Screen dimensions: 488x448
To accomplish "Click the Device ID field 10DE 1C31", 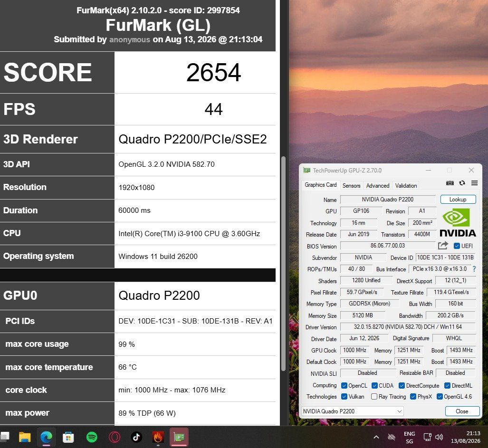I will (445, 257).
